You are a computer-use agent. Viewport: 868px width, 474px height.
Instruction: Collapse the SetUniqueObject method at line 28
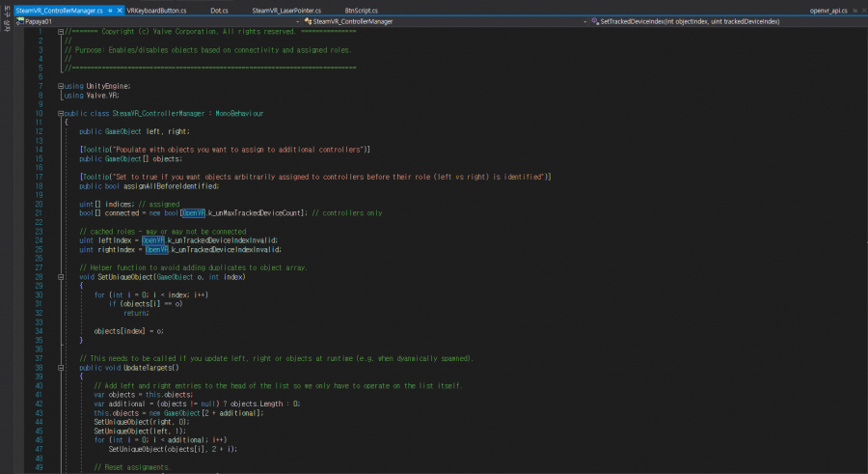(61, 277)
